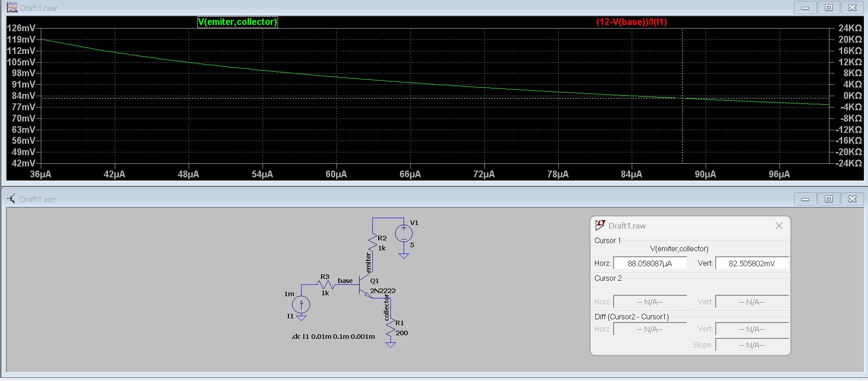Minimize the Draft1.asc schematic window
This screenshot has height=381, width=868.
[x=805, y=199]
